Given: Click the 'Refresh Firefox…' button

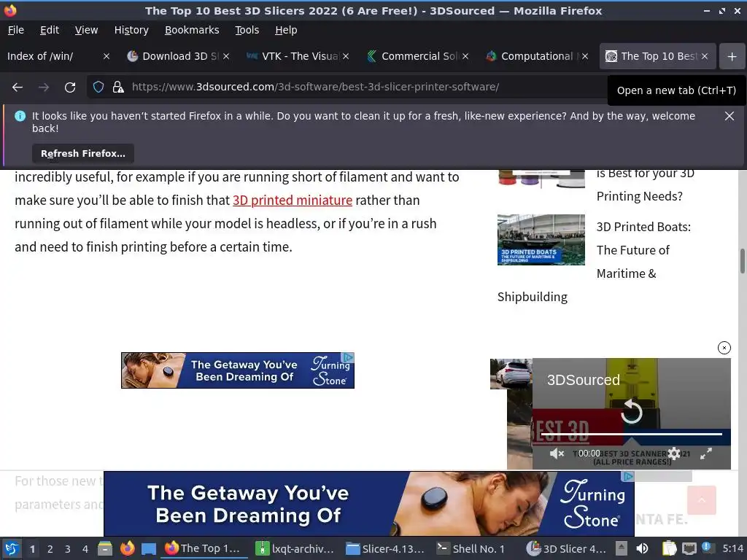Looking at the screenshot, I should click(83, 153).
